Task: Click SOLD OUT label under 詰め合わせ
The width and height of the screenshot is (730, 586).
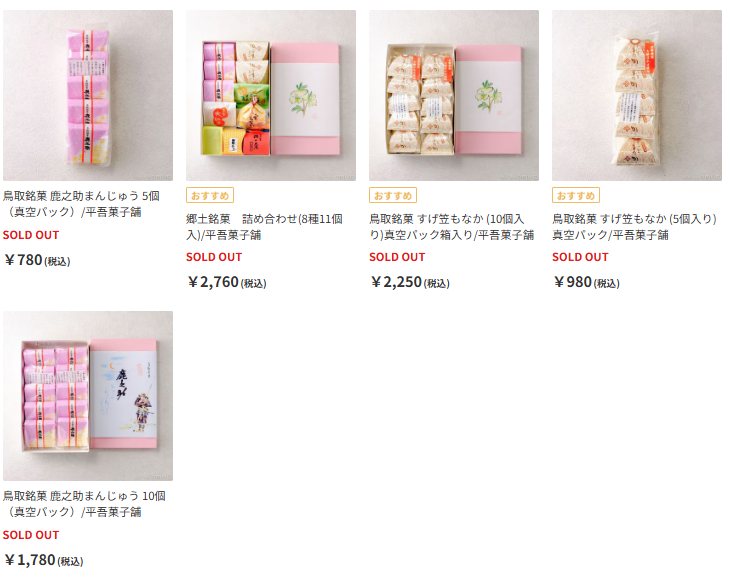Action: [x=214, y=257]
